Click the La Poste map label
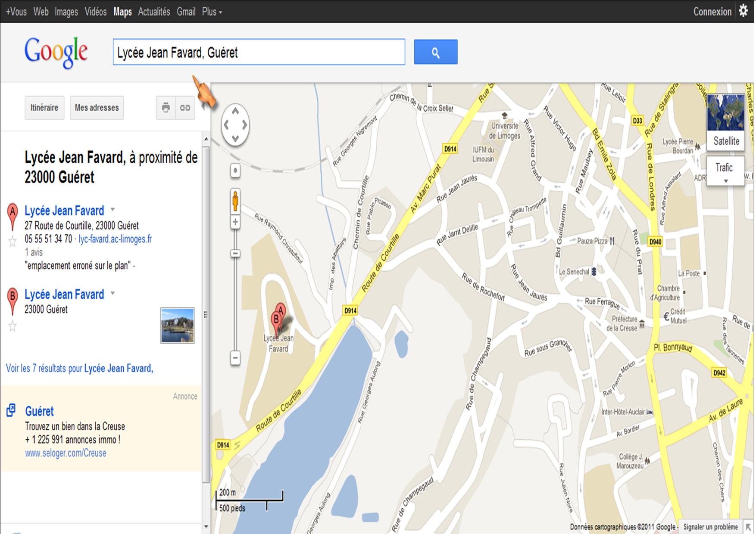756x534 pixels. click(689, 273)
